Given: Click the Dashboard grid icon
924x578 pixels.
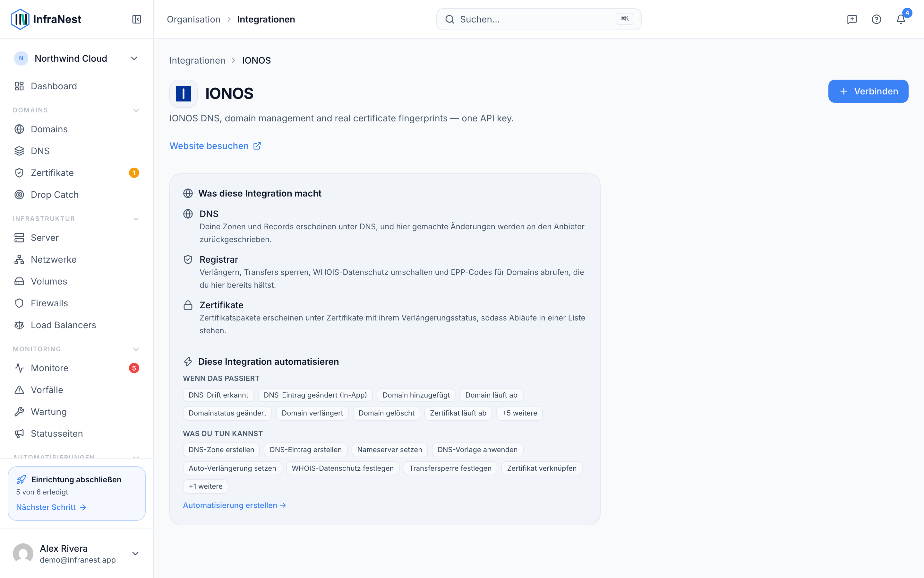Looking at the screenshot, I should [x=19, y=86].
